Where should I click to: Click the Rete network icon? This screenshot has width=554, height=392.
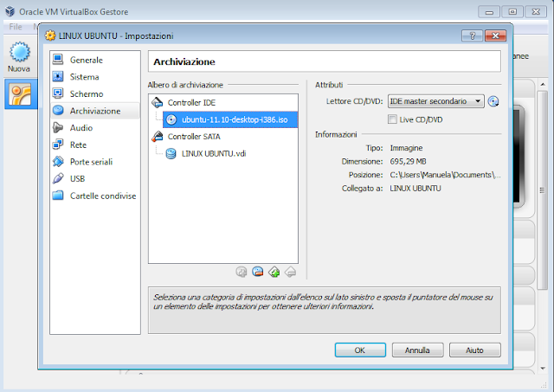point(58,145)
